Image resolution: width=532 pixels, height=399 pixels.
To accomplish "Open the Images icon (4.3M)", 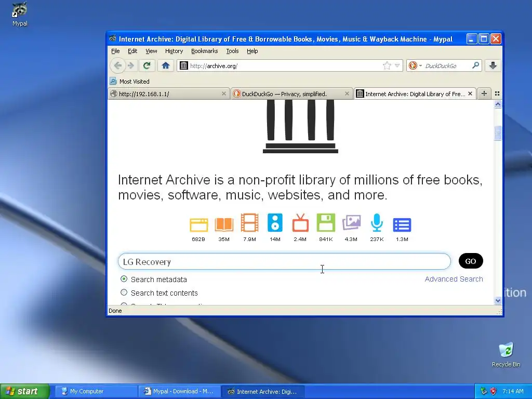I will [351, 223].
